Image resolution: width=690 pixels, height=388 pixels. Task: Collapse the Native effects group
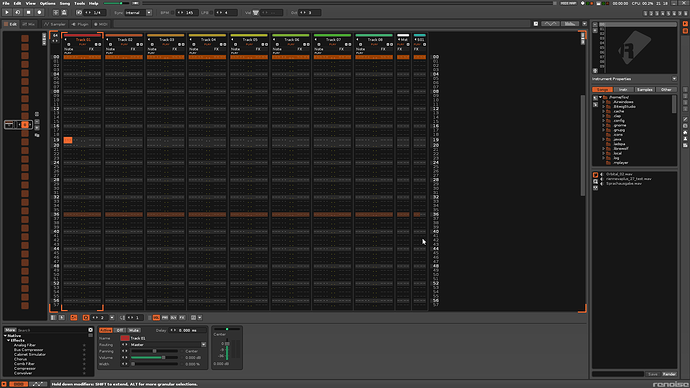6,336
